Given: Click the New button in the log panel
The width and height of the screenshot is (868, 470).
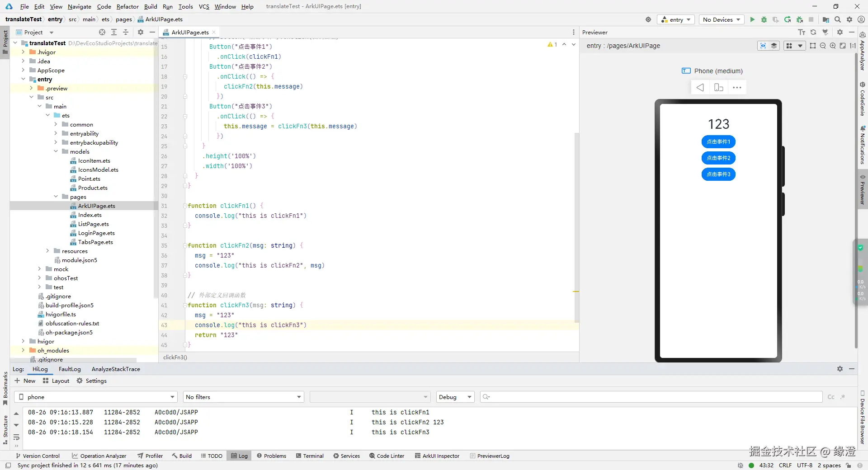Looking at the screenshot, I should [x=25, y=381].
